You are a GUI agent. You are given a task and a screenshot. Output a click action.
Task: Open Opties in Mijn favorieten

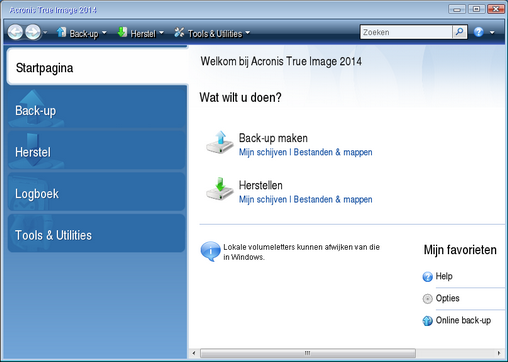pos(448,298)
